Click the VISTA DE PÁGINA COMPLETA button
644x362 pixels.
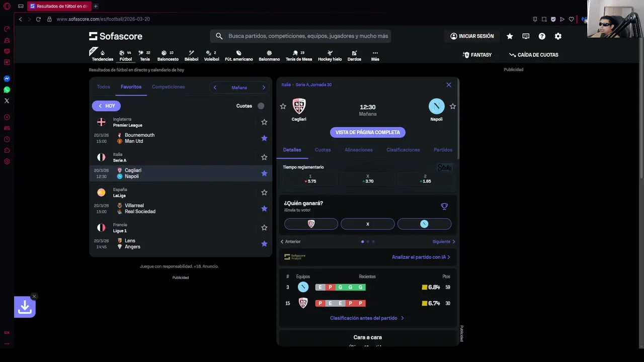point(368,132)
